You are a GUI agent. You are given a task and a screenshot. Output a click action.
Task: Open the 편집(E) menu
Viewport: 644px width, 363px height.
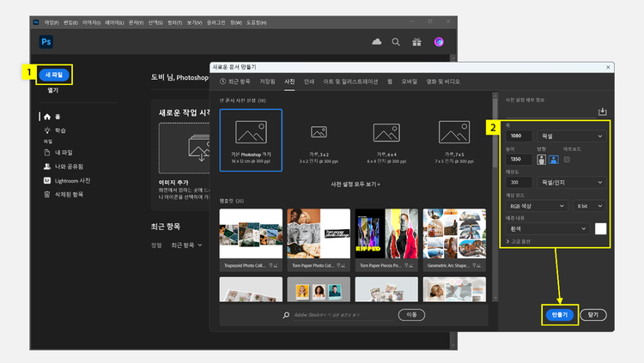click(70, 22)
